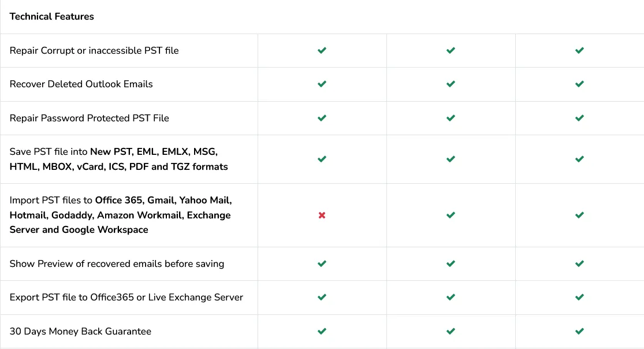
Task: Click last-column checkmark for Repair Password Protected PST
Action: [x=579, y=118]
